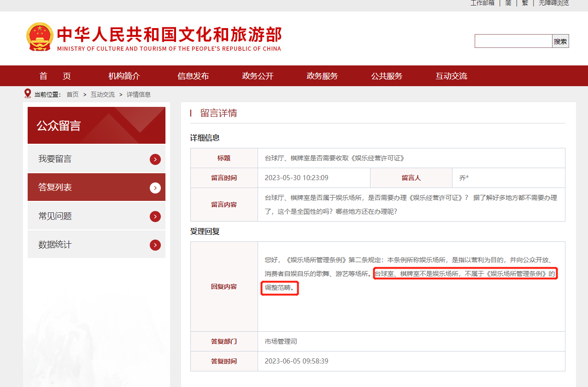Go to 首页 in the breadcrumb

(x=72, y=94)
